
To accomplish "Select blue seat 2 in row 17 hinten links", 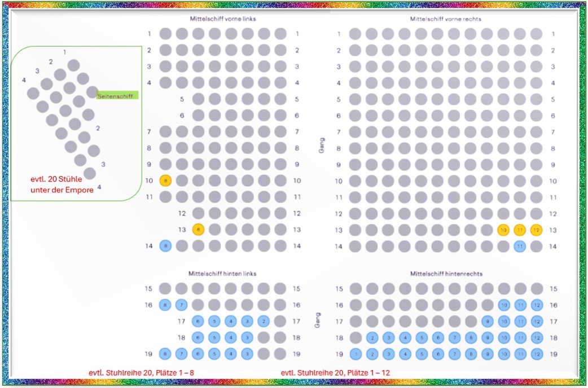I will tap(264, 321).
